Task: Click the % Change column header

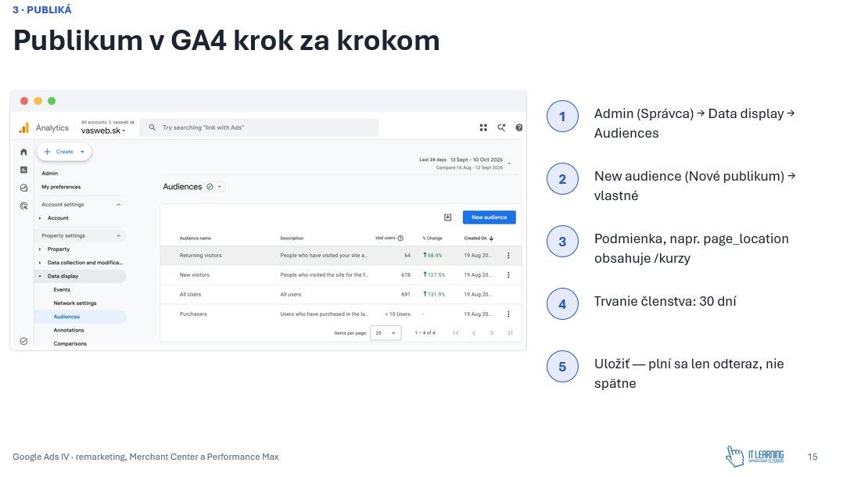Action: click(x=432, y=238)
